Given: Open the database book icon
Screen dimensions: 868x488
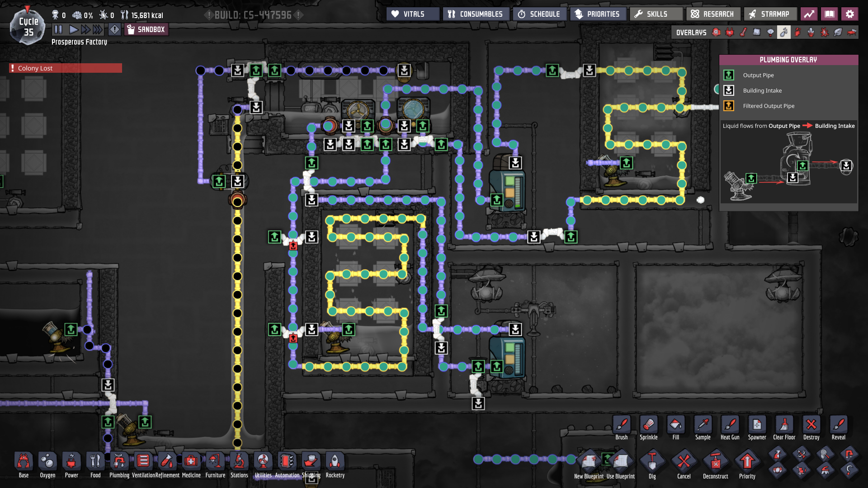Looking at the screenshot, I should coord(829,14).
